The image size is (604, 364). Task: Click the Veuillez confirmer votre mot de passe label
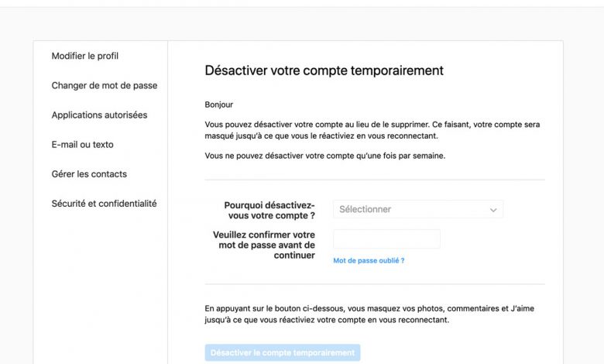(264, 245)
